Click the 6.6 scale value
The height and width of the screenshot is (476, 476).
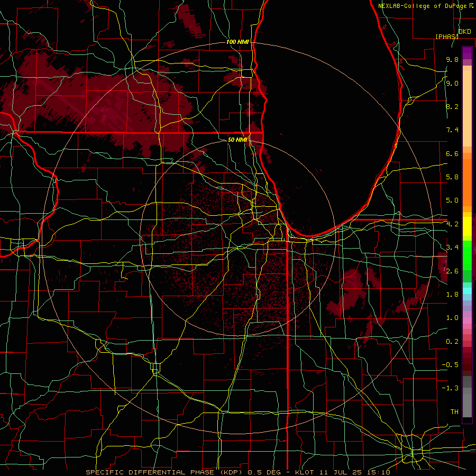pos(452,153)
